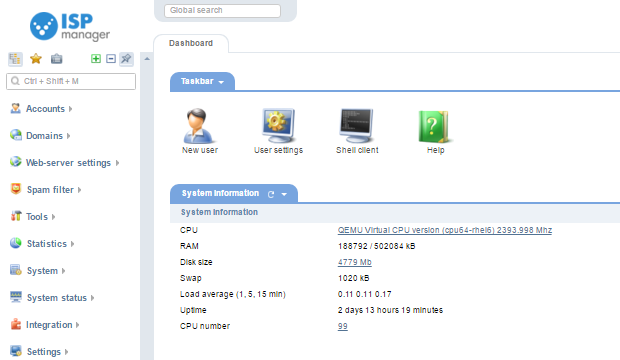The image size is (620, 360).
Task: Click the ISPmanager logo
Action: click(x=70, y=26)
